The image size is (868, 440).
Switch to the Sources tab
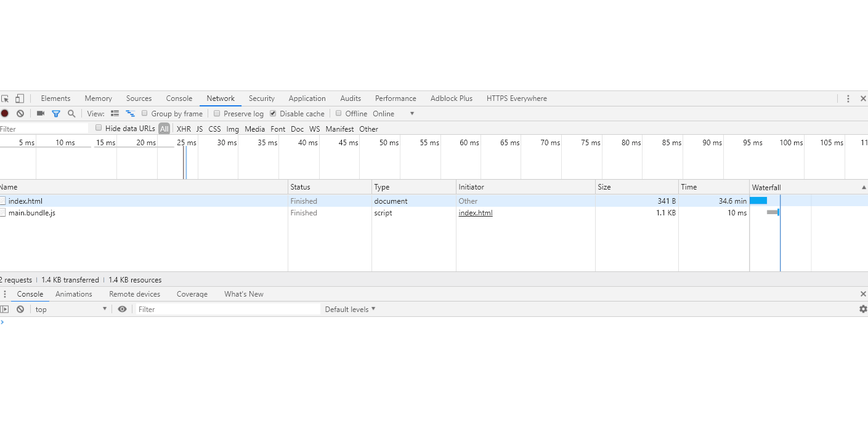(139, 98)
